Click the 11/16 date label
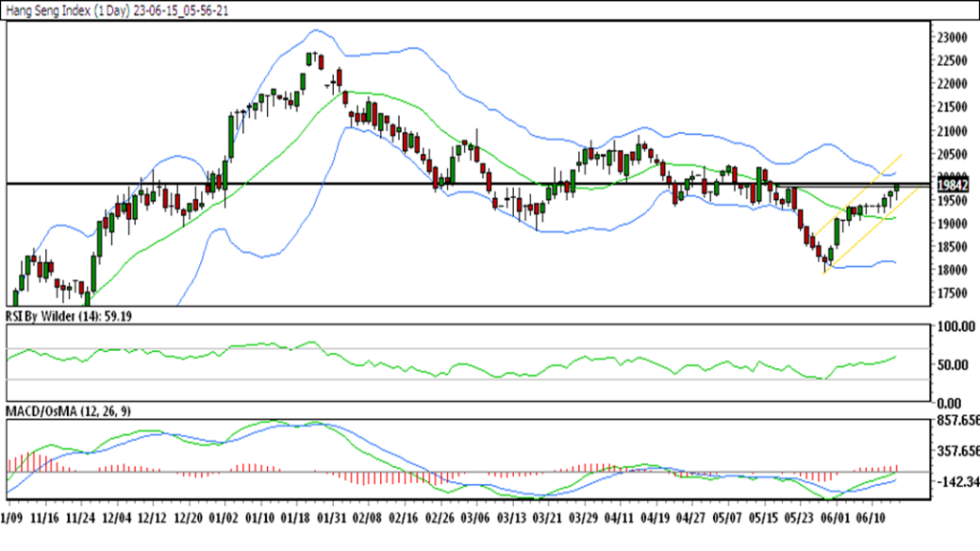Viewport: 980px width, 551px height. pyautogui.click(x=44, y=518)
